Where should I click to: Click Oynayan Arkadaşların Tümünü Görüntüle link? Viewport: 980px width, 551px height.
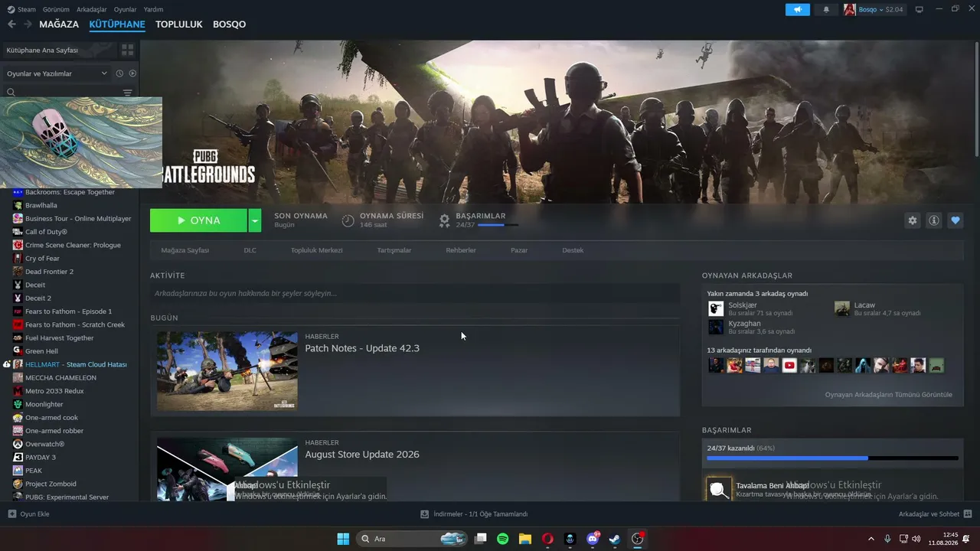889,395
